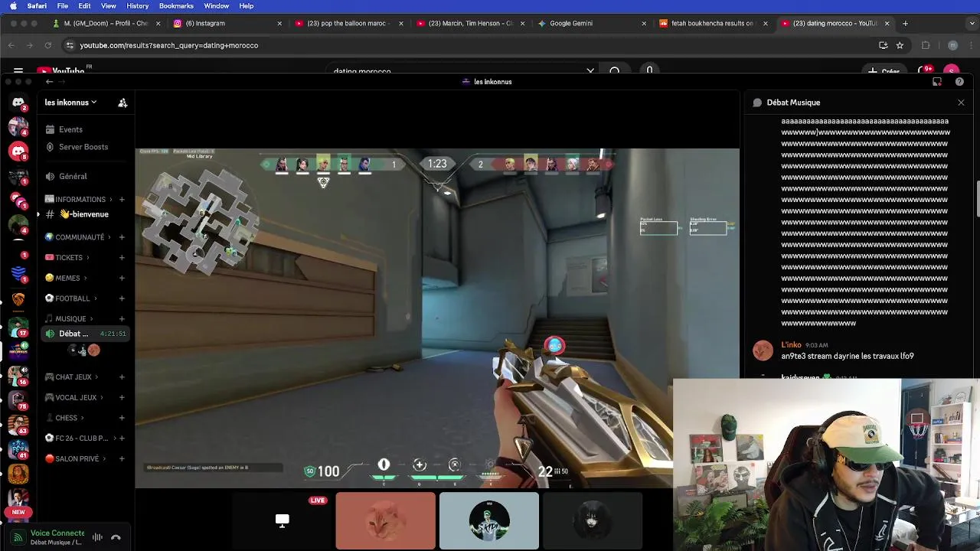Open the orange lion server icon
Image resolution: width=980 pixels, height=551 pixels.
tap(18, 299)
